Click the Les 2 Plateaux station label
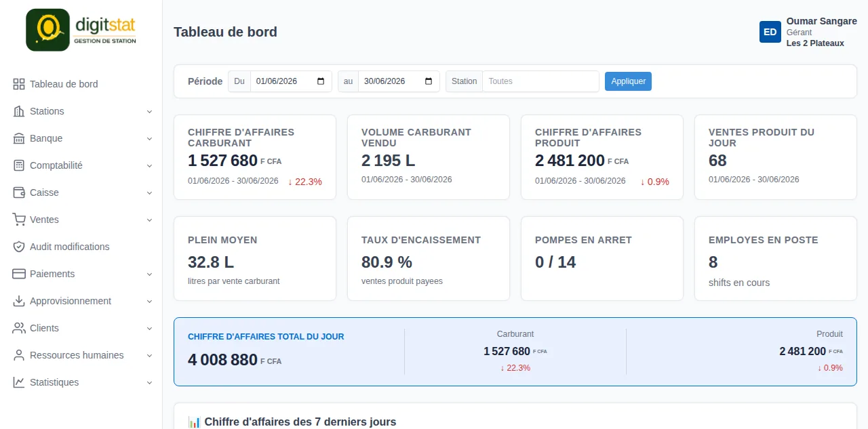The image size is (868, 429). click(x=815, y=43)
